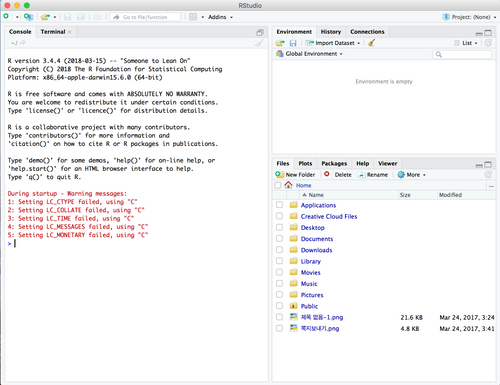Click the New Folder button
The width and height of the screenshot is (500, 385).
[x=295, y=175]
